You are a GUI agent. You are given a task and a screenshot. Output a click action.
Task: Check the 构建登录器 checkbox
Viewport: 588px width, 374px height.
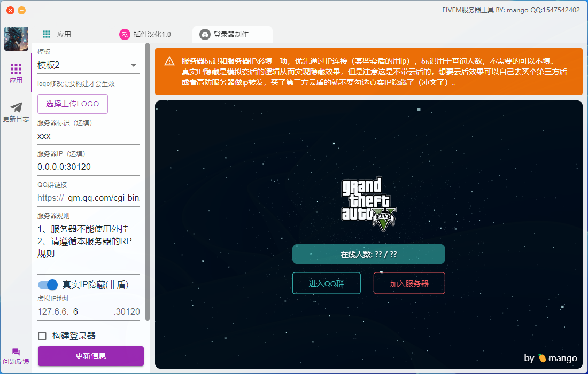[x=42, y=336]
